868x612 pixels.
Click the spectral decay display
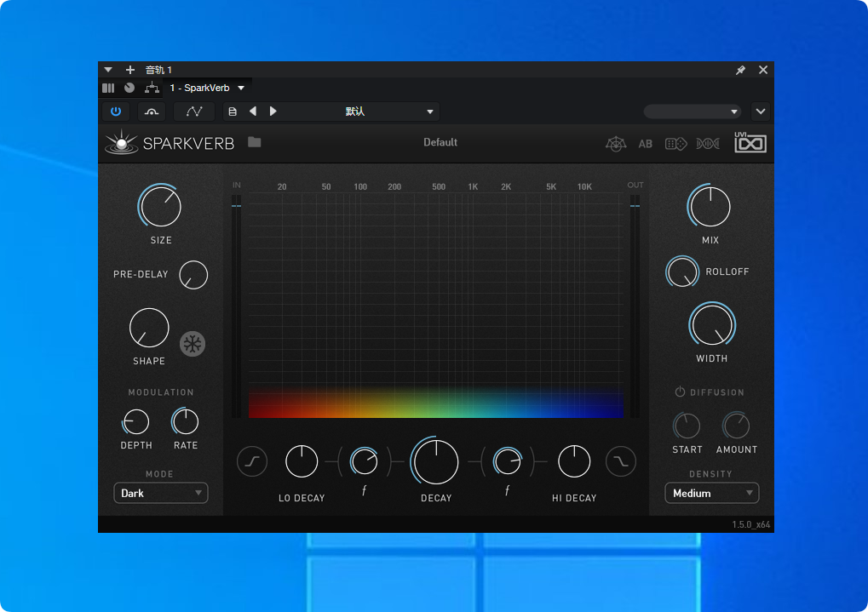click(x=435, y=305)
